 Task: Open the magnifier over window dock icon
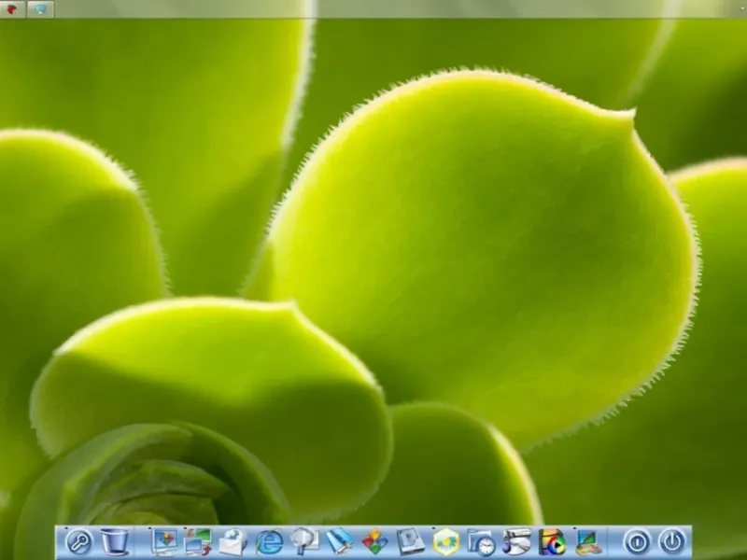(x=305, y=541)
